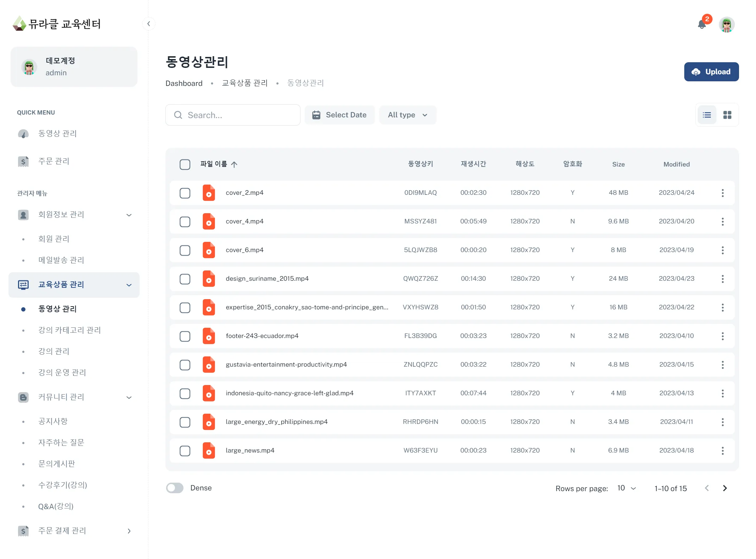756x559 pixels.
Task: Open the user avatar menu at top right
Action: click(x=727, y=24)
